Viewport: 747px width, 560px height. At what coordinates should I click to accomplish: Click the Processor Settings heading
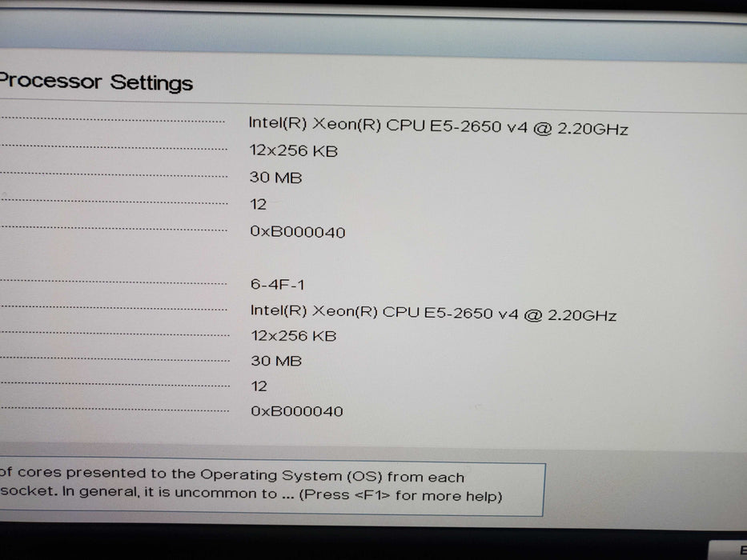(x=96, y=82)
